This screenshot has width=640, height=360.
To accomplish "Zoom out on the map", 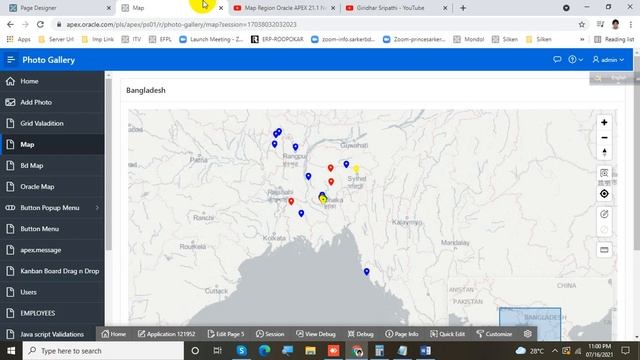I will 604,138.
